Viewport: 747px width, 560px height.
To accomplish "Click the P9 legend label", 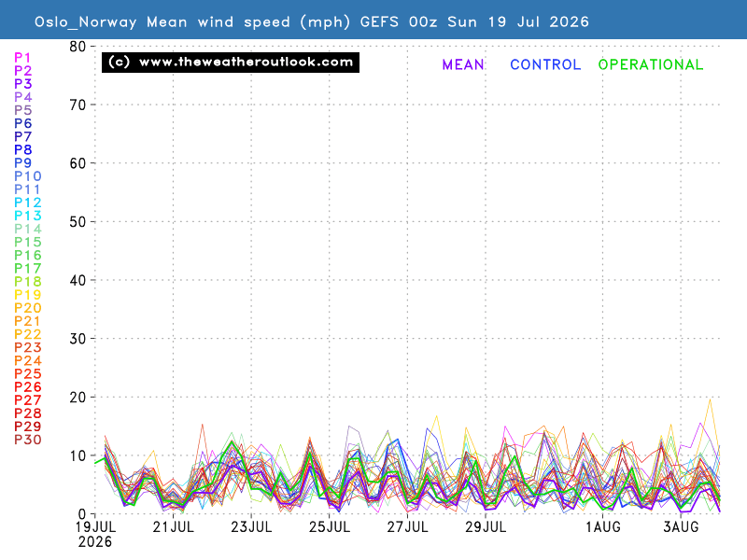I will [x=22, y=162].
